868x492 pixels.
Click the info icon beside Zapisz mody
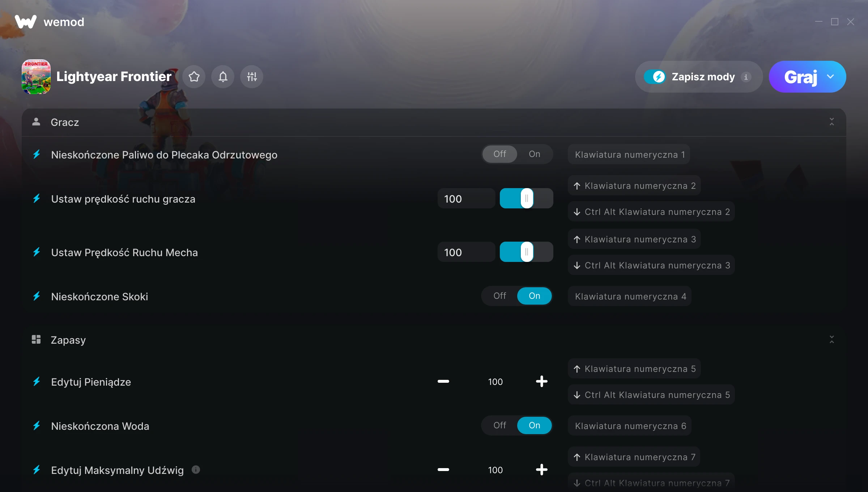[746, 77]
